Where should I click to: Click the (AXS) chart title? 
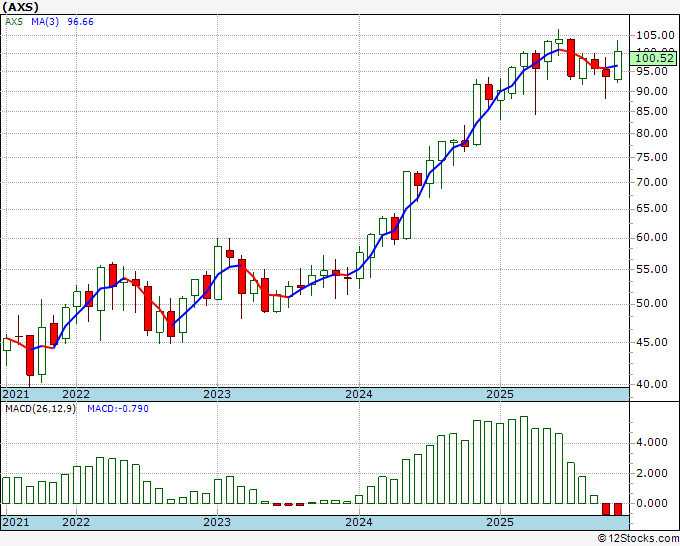click(20, 7)
